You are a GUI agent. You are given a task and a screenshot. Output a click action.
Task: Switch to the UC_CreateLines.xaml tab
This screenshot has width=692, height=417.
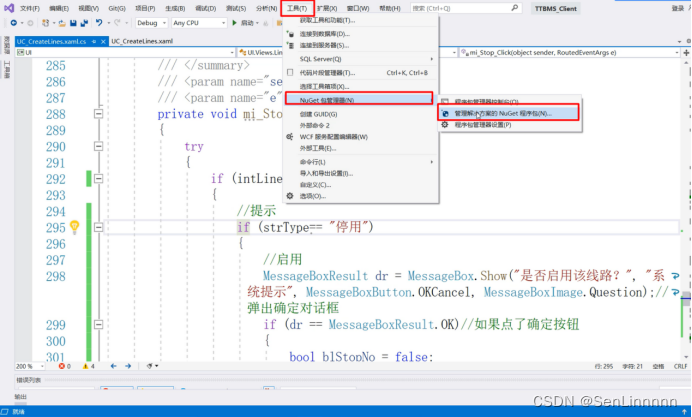[x=142, y=41]
